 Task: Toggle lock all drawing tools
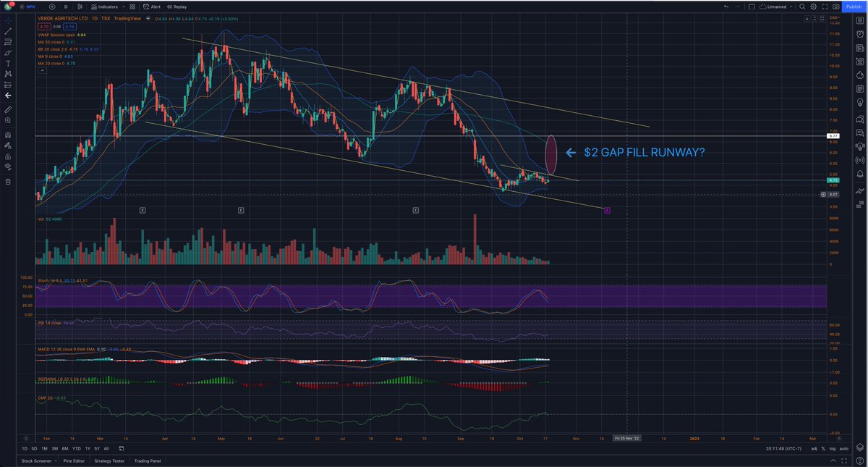[x=8, y=156]
